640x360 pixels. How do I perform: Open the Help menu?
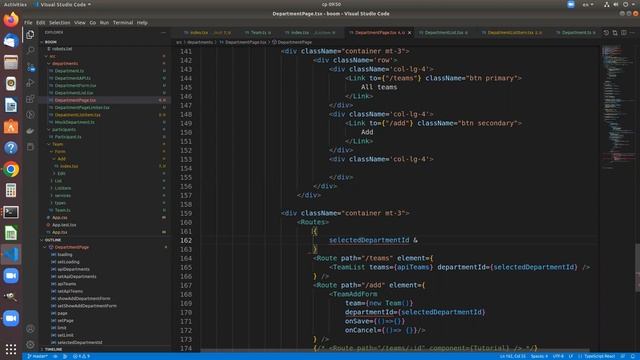[x=142, y=23]
